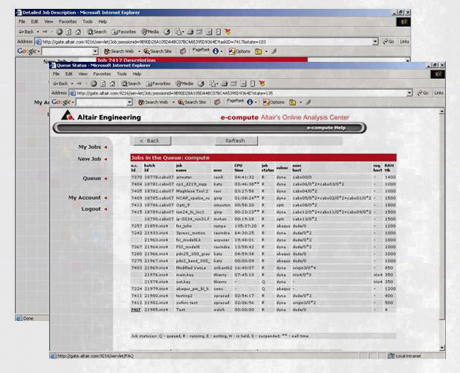The width and height of the screenshot is (460, 373).
Task: Click Search Web on Google toolbar
Action: click(x=153, y=102)
